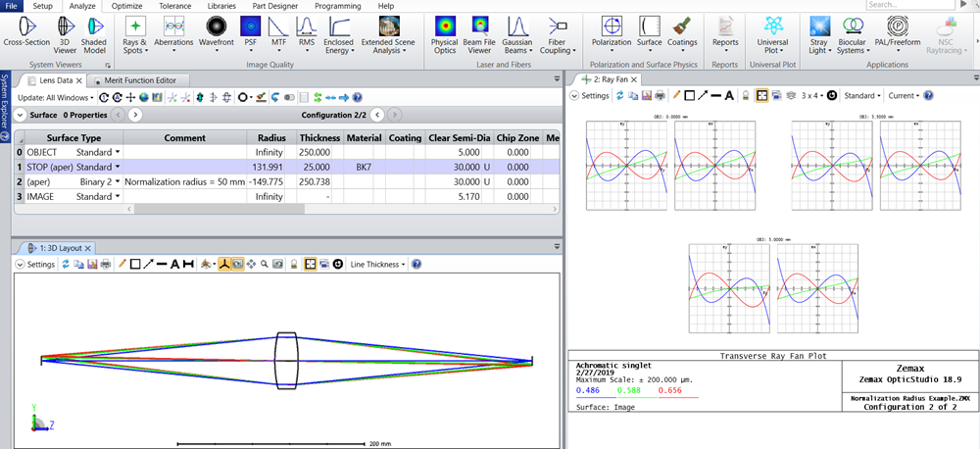This screenshot has height=450, width=980.
Task: Open the Libraries ribbon tab
Action: click(221, 6)
